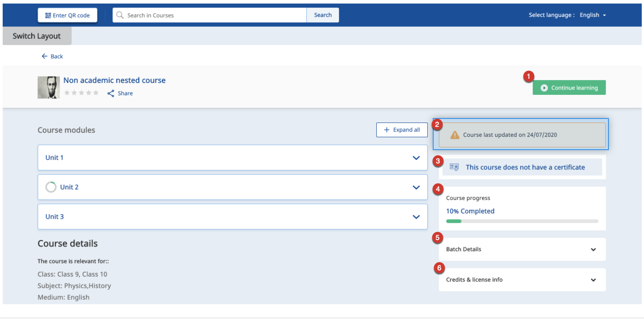The height and width of the screenshot is (322, 644).
Task: Click the Search button
Action: pyautogui.click(x=322, y=15)
